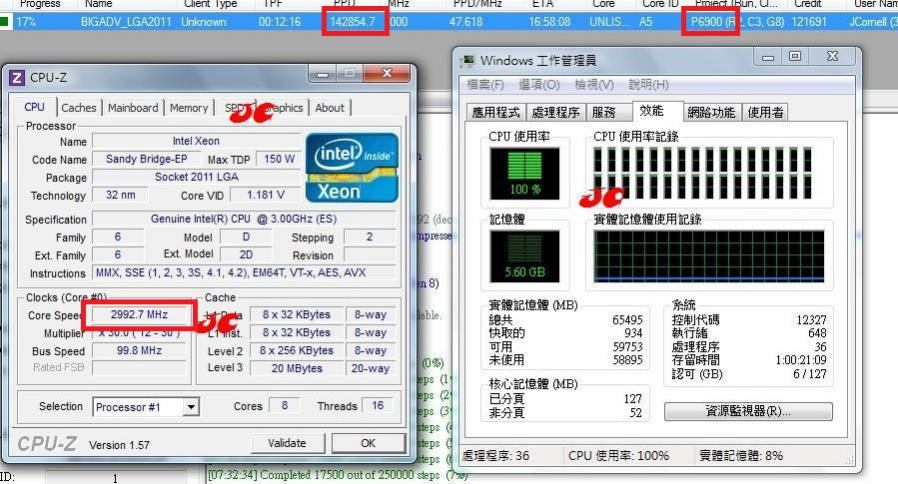
Task: Click the Level 3 20 MBytes cache field
Action: tap(297, 368)
